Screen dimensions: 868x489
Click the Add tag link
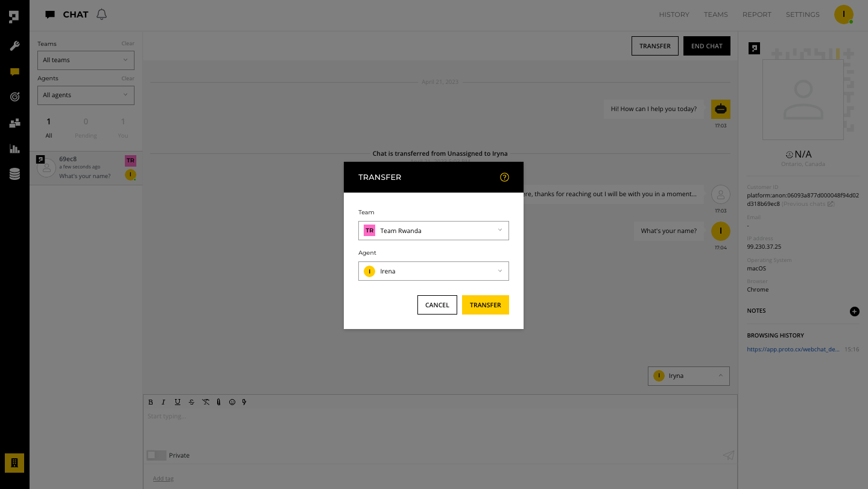[163, 479]
